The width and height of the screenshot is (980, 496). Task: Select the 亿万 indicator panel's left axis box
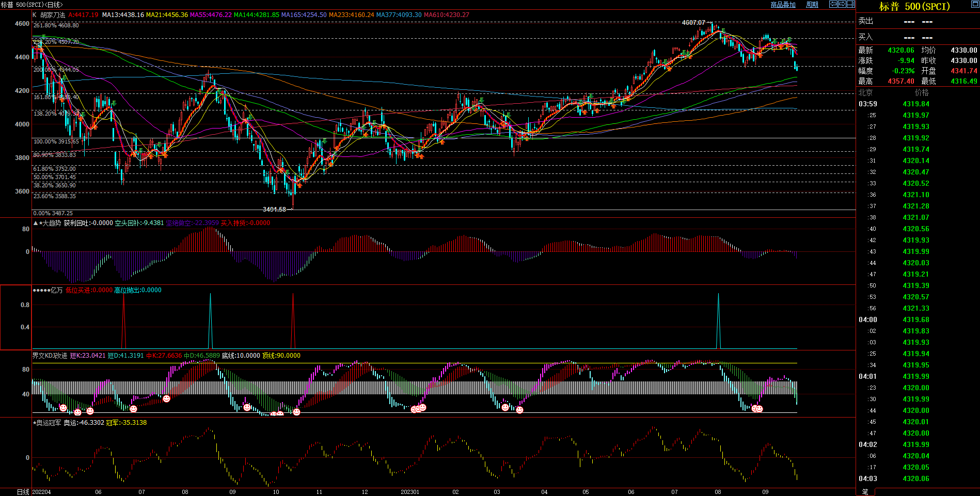(x=15, y=317)
